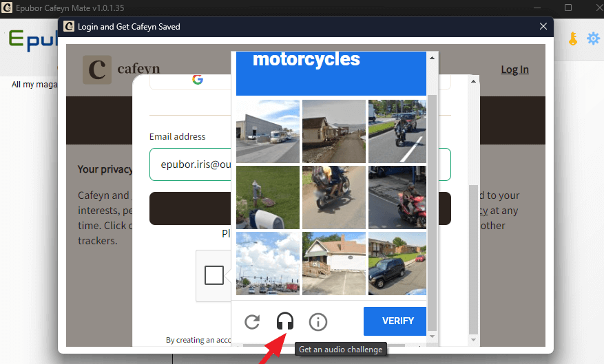Close the Login and Get Cafeyn Saved dialog
This screenshot has height=364, width=604.
(x=543, y=27)
